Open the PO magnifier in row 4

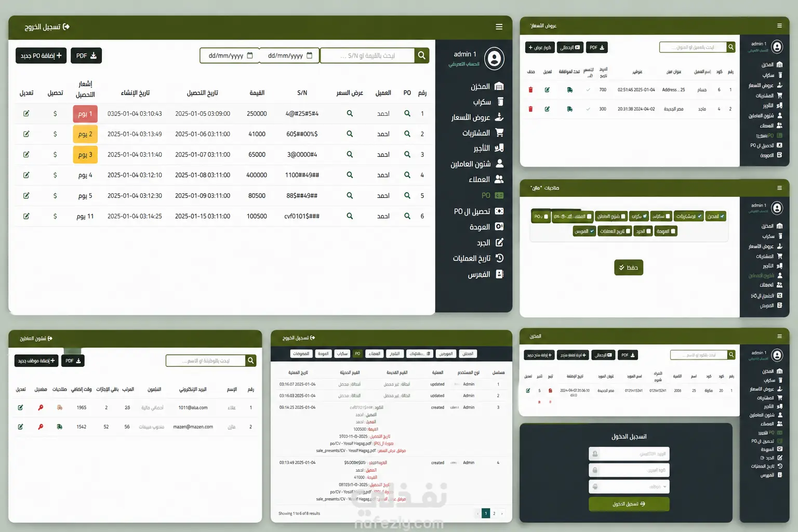click(x=407, y=175)
